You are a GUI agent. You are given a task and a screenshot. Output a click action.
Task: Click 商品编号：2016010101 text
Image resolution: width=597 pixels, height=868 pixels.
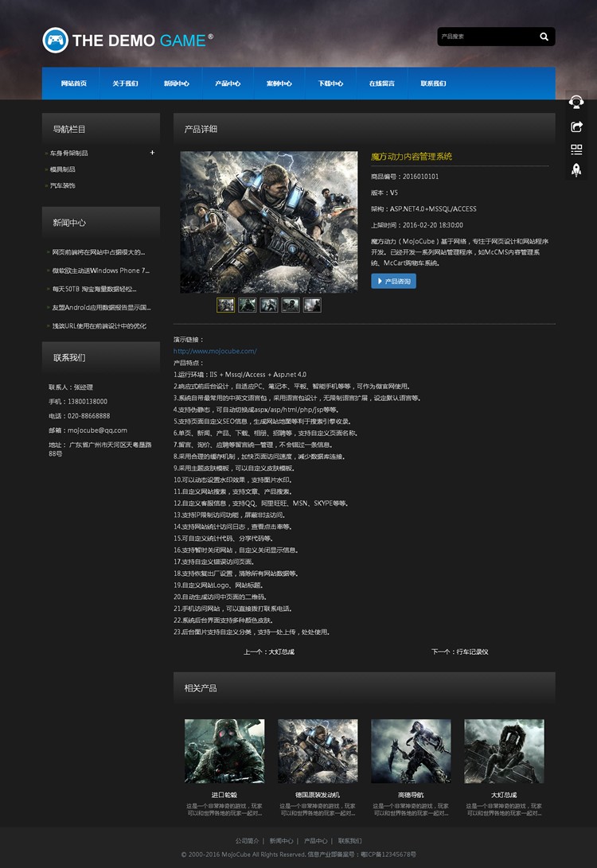(405, 177)
